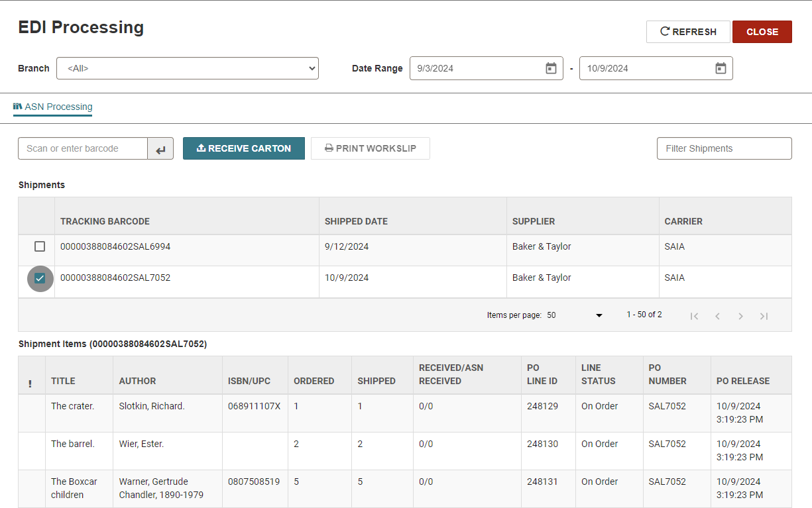Viewport: 812px width, 508px height.
Task: Click the ISBN/UPC column header
Action: pyautogui.click(x=249, y=381)
